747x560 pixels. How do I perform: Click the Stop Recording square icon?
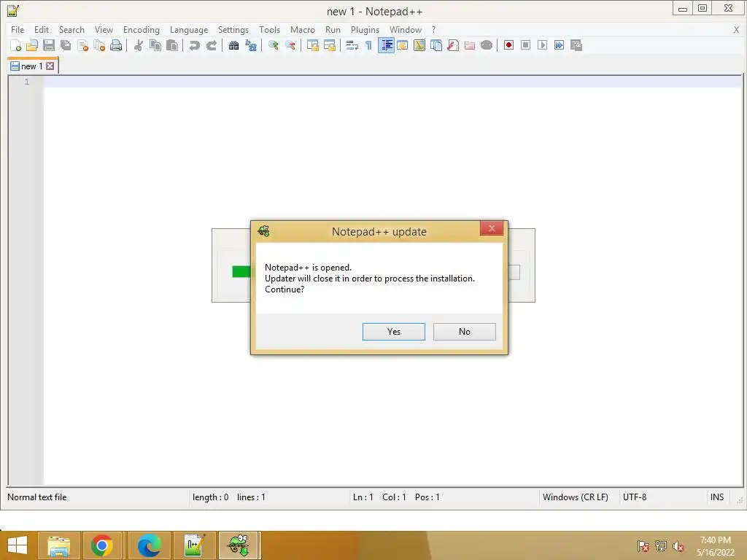525,45
